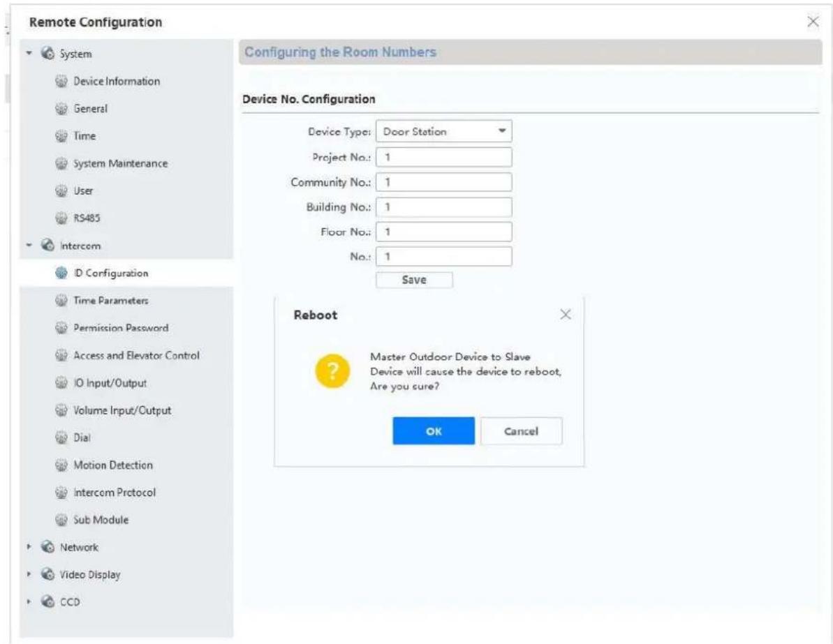Screen dimensions: 833x644
Task: Open Permission Password settings
Action: [121, 328]
